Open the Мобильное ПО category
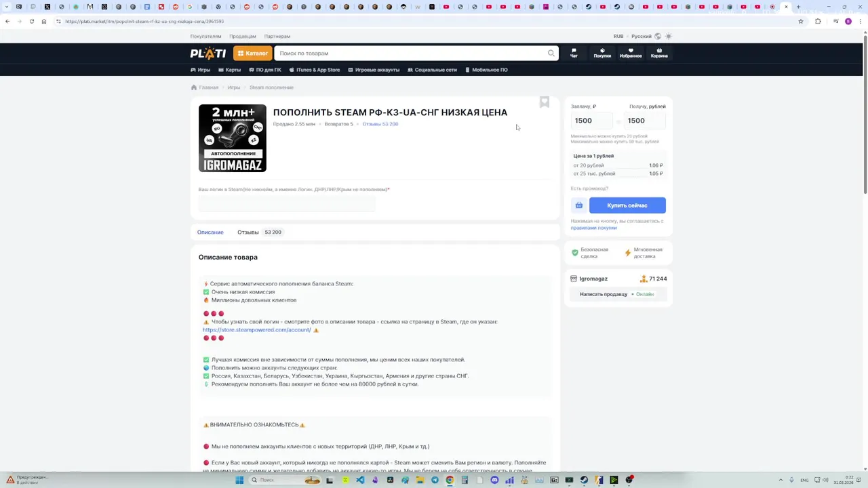This screenshot has height=488, width=868. pyautogui.click(x=486, y=70)
